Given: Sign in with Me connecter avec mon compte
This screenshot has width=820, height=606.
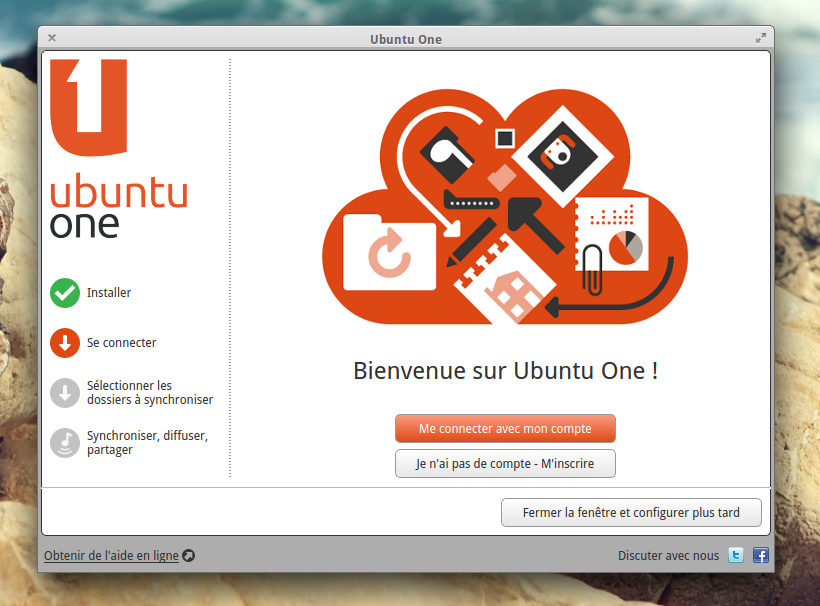Looking at the screenshot, I should point(505,429).
